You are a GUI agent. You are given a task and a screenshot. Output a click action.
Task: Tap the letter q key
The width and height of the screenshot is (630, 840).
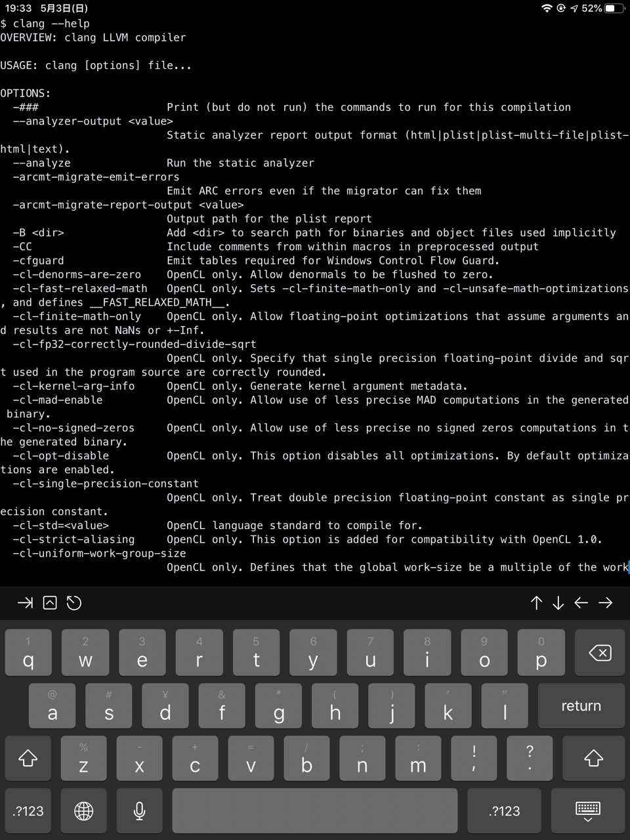tap(28, 653)
